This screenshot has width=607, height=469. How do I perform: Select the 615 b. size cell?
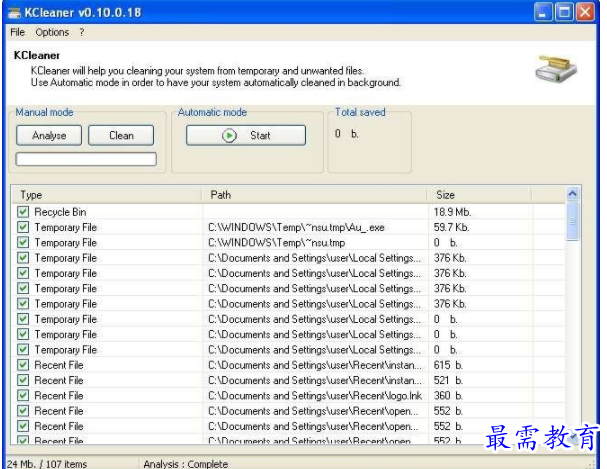(x=448, y=365)
